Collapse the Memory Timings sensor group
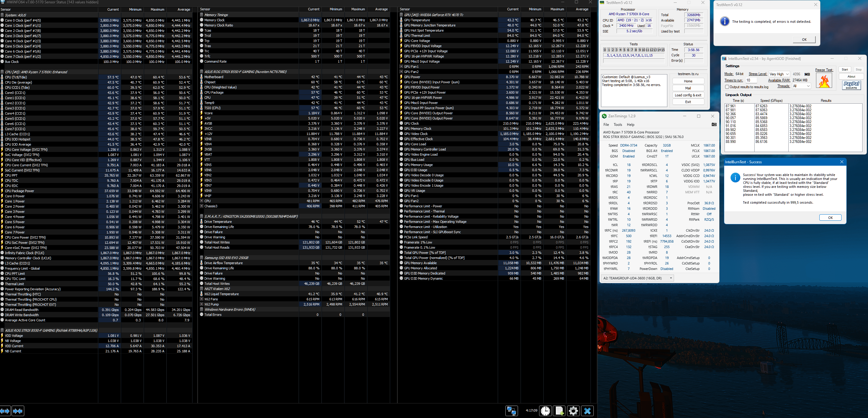 click(x=202, y=15)
